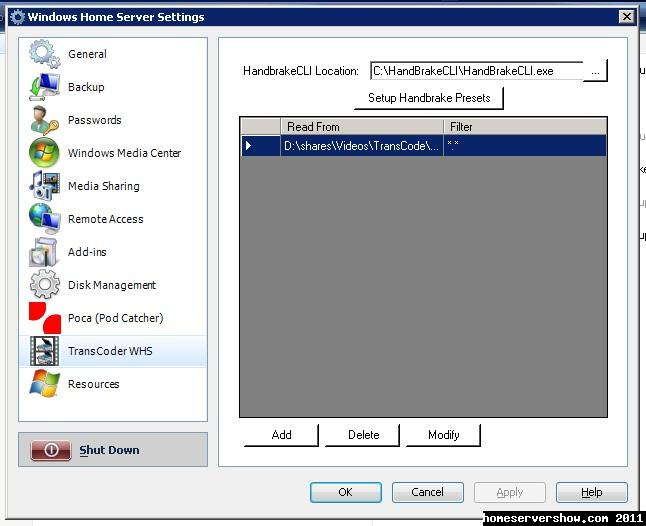Click the Poca red logo icon

(44, 318)
